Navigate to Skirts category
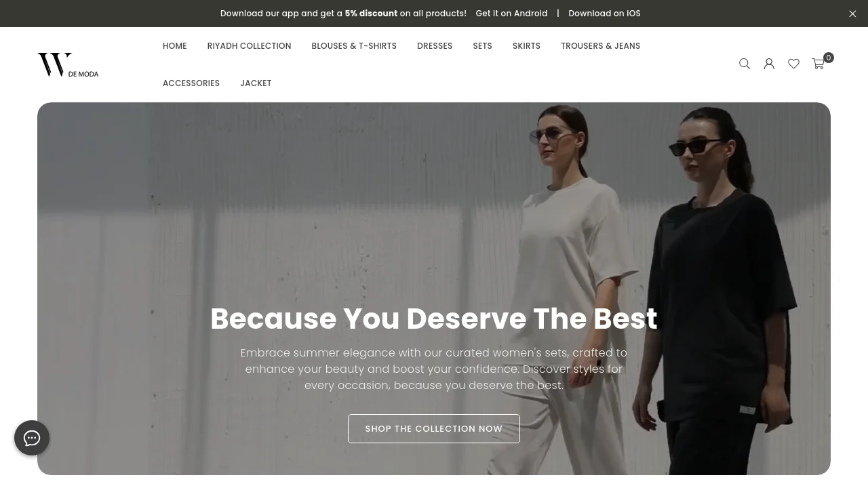This screenshot has height=488, width=868. pyautogui.click(x=526, y=46)
